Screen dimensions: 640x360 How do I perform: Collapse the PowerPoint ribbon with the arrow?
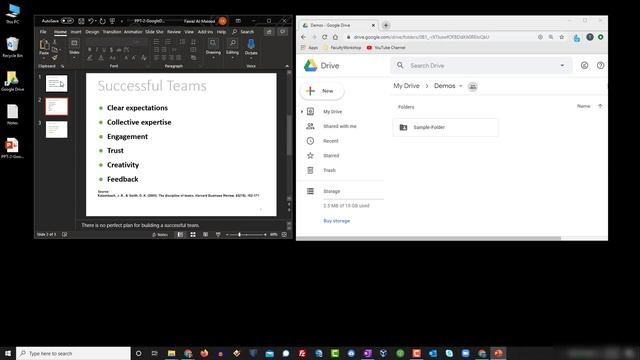(x=287, y=66)
